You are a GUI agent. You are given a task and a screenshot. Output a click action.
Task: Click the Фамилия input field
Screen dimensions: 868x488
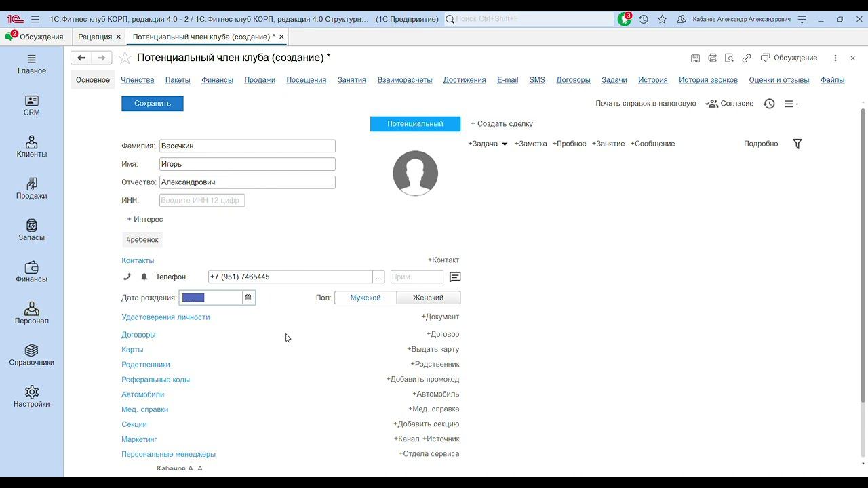[x=248, y=146]
